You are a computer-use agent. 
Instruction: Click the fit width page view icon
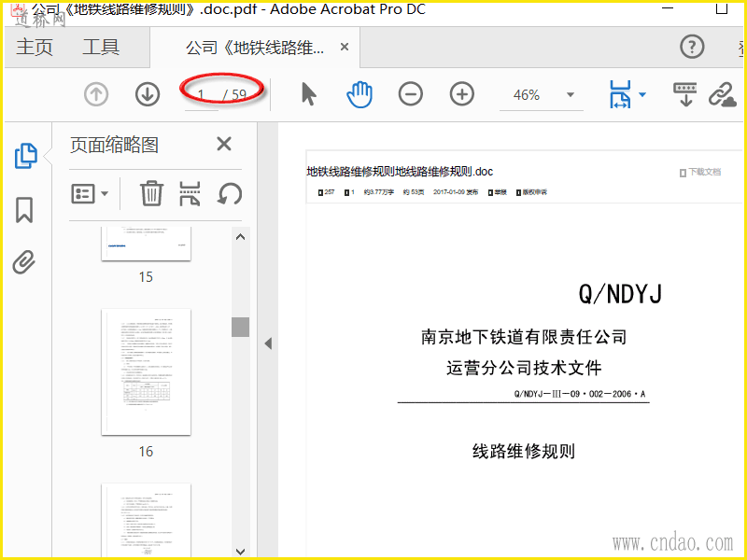pyautogui.click(x=620, y=94)
